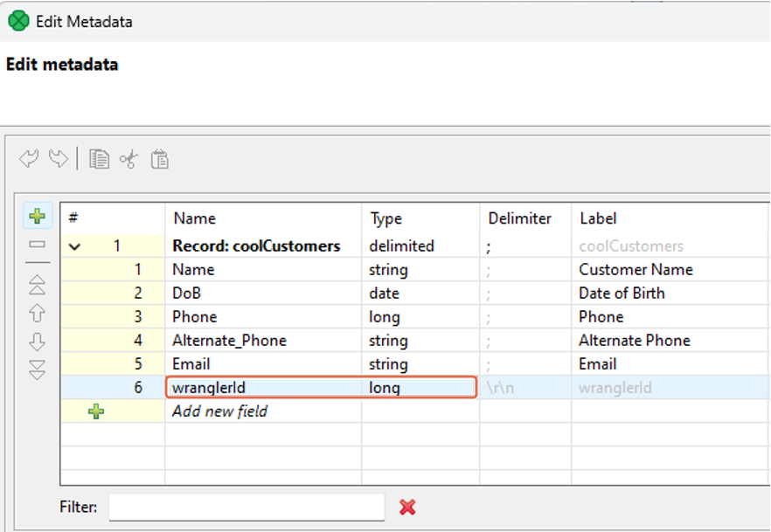Move selected field up one row
This screenshot has height=532, width=771.
tap(38, 313)
